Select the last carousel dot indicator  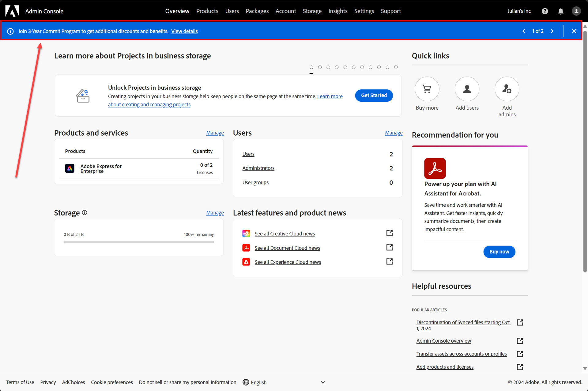(396, 67)
